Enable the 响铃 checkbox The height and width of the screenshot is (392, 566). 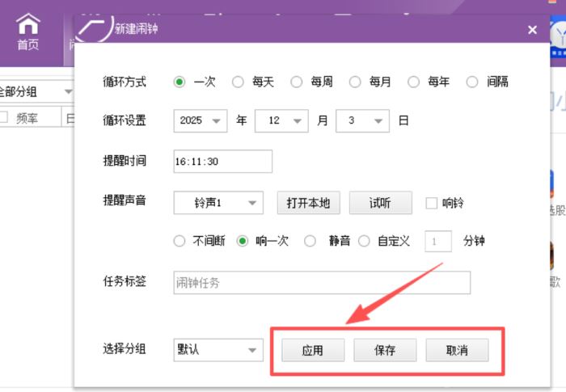coord(431,203)
